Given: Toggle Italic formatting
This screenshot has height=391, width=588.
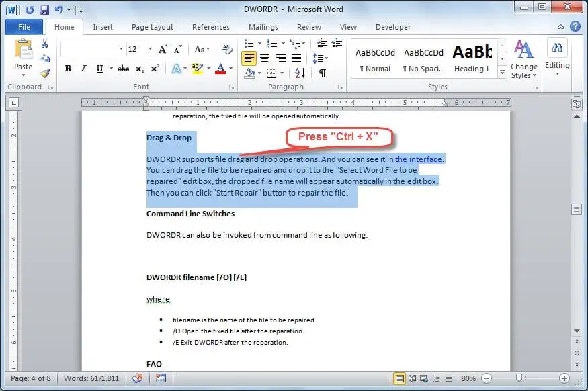Looking at the screenshot, I should [x=83, y=69].
